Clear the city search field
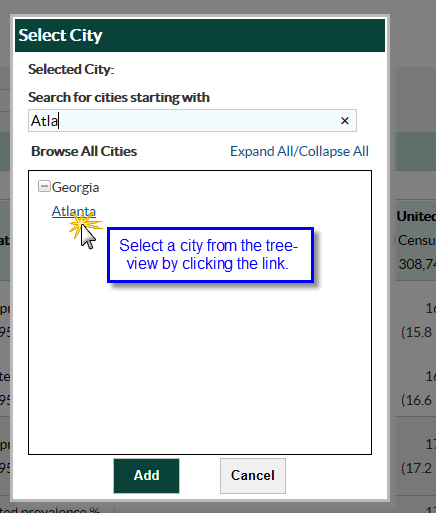 [x=345, y=121]
